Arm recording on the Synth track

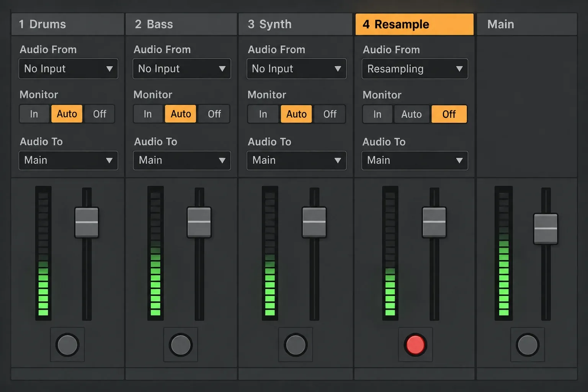point(296,345)
